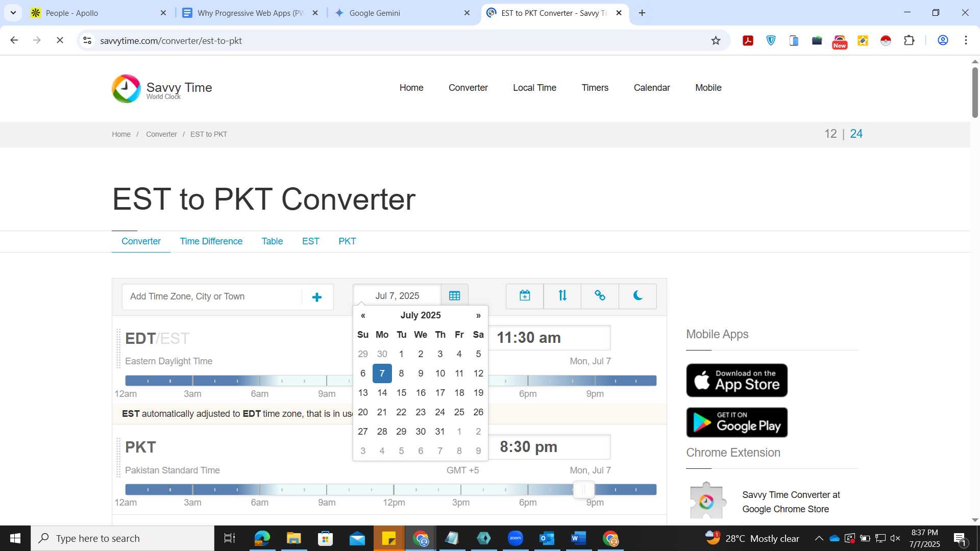Viewport: 980px width, 551px height.
Task: Click the Download on the App Store badge
Action: [737, 380]
